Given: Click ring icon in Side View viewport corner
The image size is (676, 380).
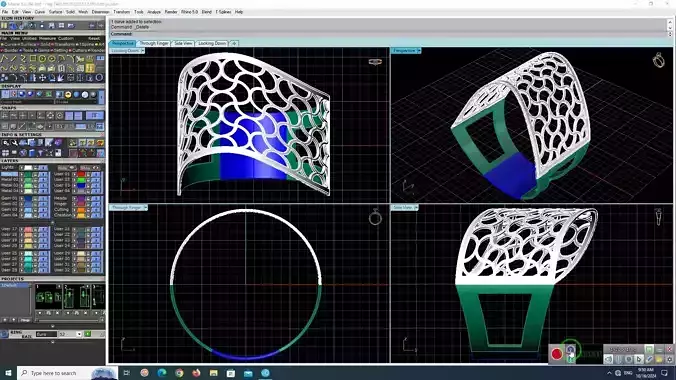Looking at the screenshot, I should point(659,217).
